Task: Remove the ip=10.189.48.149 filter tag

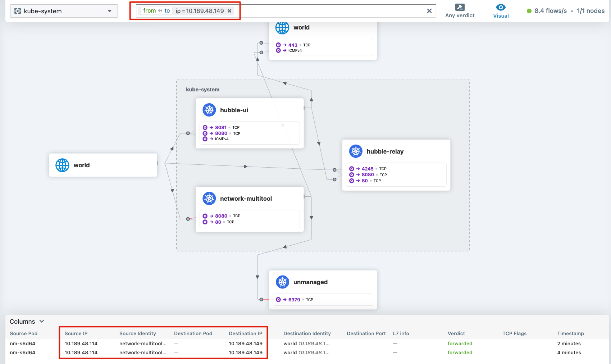Action: pyautogui.click(x=229, y=11)
